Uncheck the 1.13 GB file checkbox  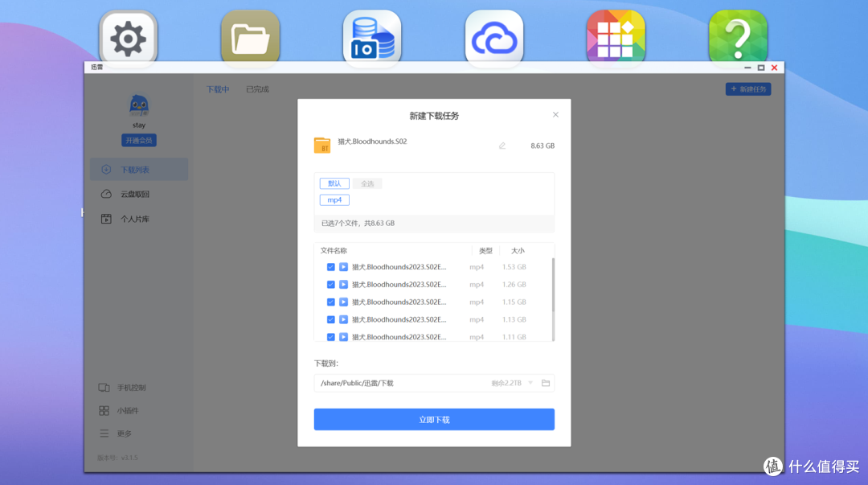click(331, 319)
